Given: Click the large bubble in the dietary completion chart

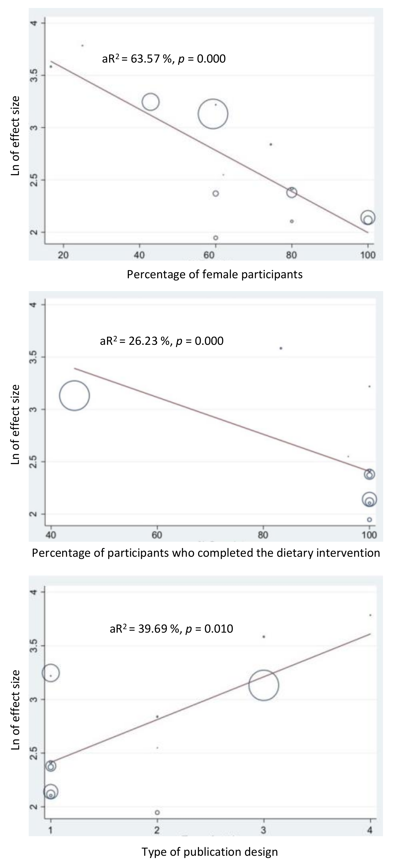Looking at the screenshot, I should pos(75,396).
